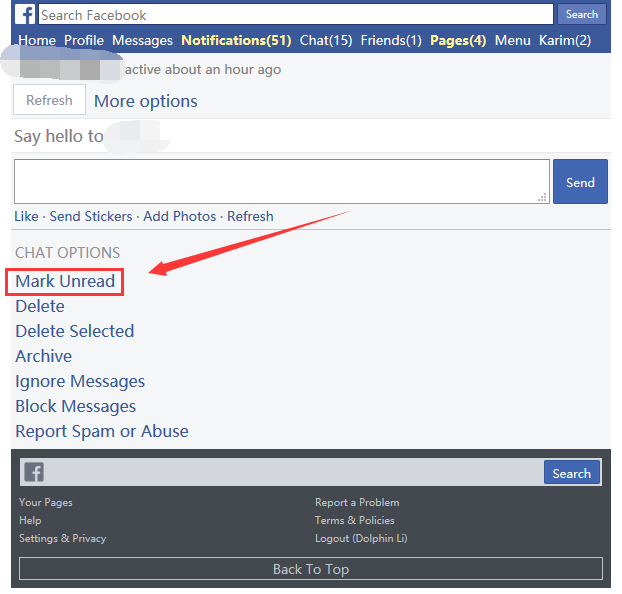Click the resize handle of the message box
This screenshot has height=594, width=622.
point(542,197)
